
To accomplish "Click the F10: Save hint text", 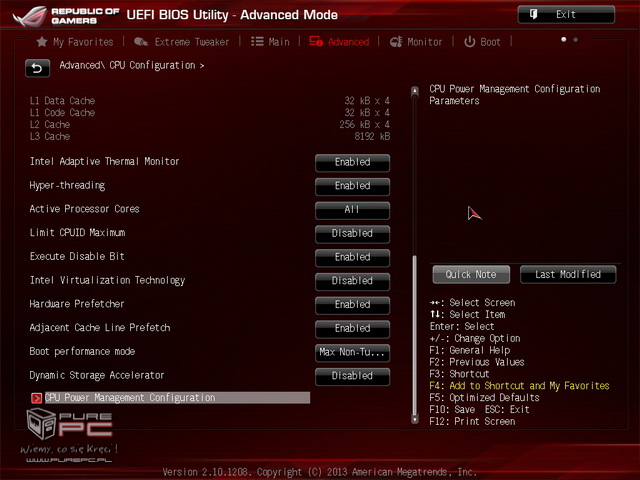I will (x=452, y=409).
